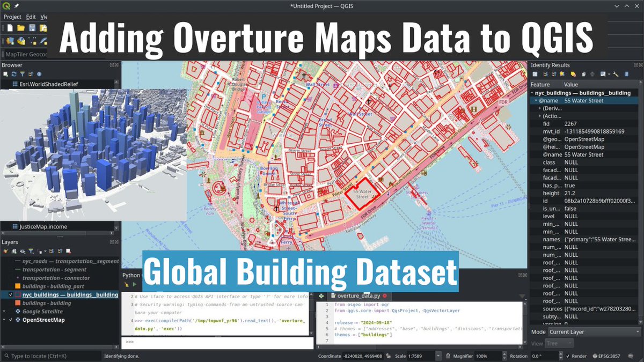Screen dimensions: 644x362
Task: Expand the Google Satellite layer group
Action: [x=4, y=312]
